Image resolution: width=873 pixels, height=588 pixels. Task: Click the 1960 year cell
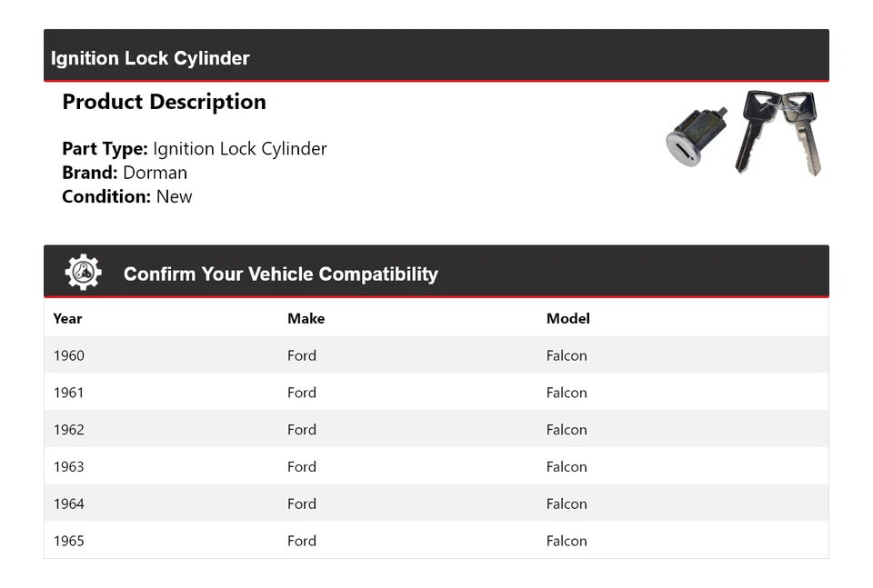69,355
